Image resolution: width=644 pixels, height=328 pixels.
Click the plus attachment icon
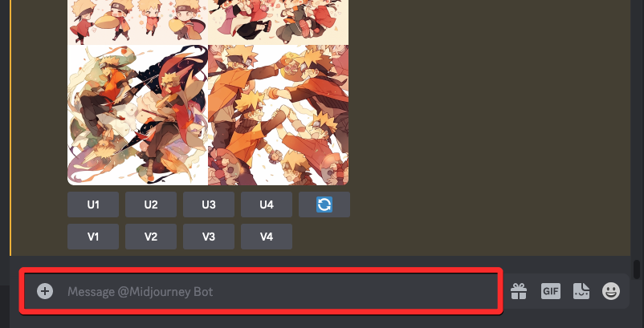[x=45, y=291]
